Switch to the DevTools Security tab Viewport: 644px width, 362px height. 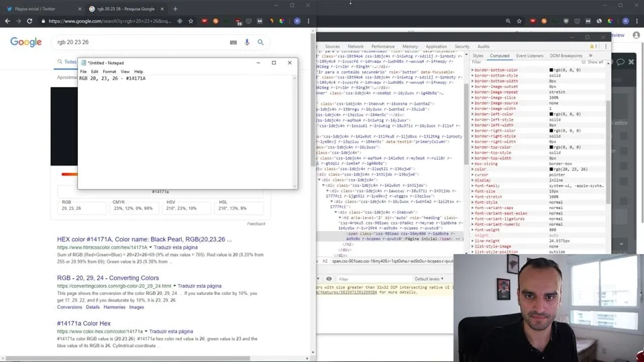click(462, 46)
